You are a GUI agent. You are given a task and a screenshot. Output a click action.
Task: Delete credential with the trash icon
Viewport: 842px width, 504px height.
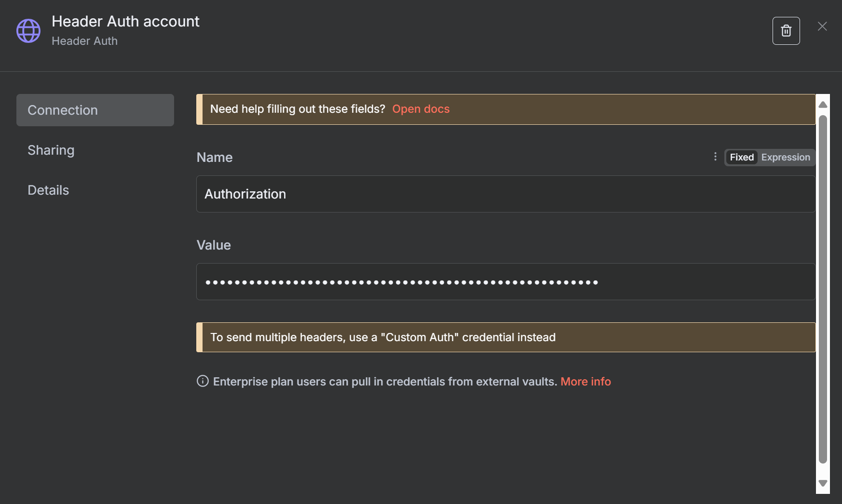(x=786, y=31)
